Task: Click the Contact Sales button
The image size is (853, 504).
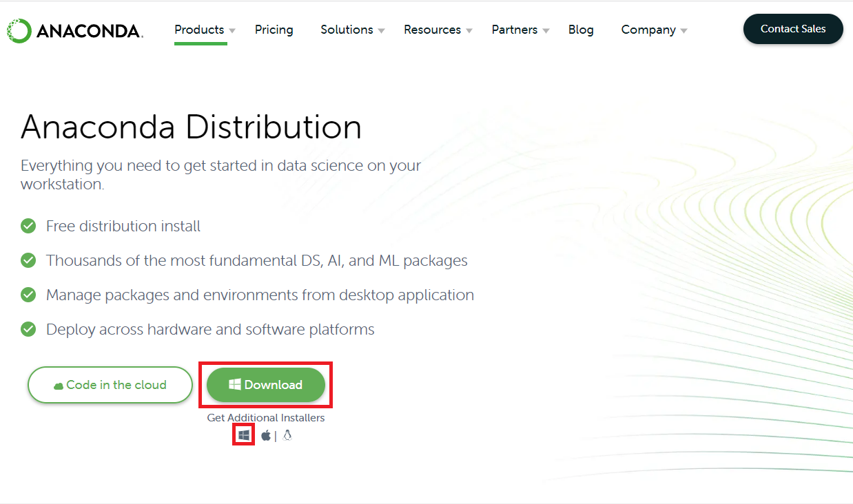Action: pos(793,29)
